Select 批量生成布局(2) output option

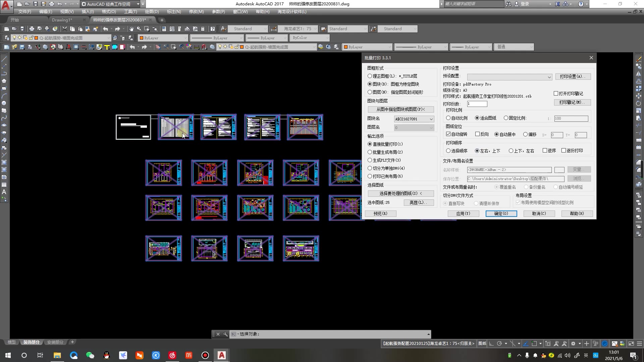[x=370, y=152]
